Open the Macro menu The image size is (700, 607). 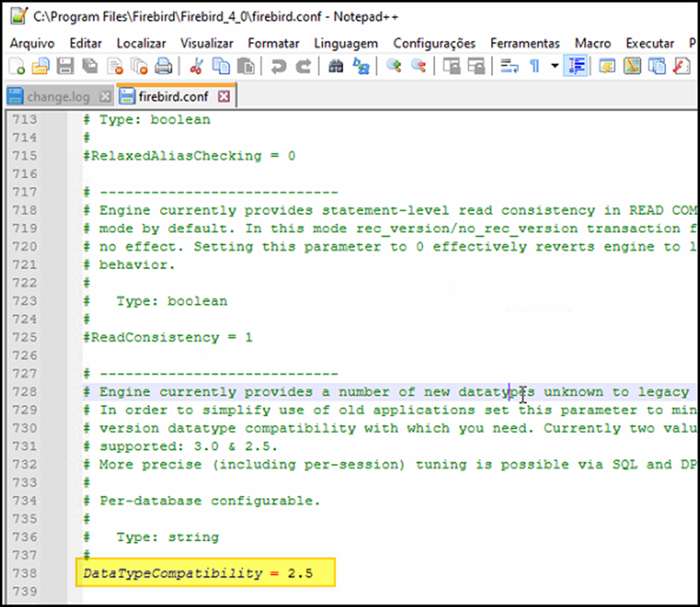coord(592,43)
